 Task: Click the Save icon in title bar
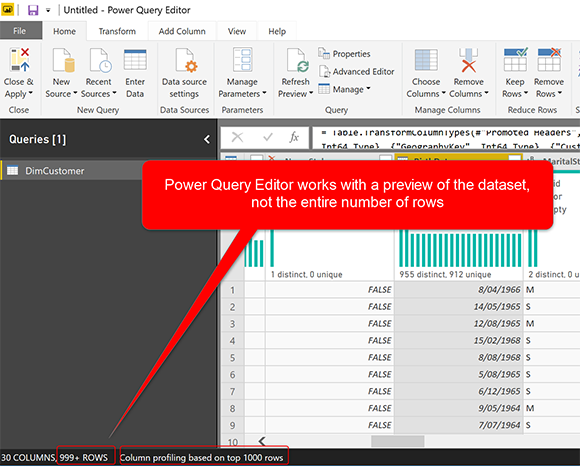point(33,10)
